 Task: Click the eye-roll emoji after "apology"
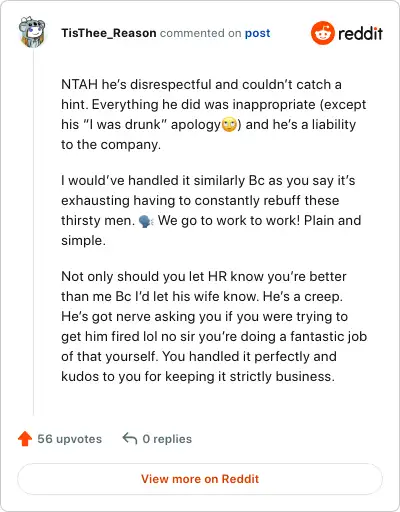(229, 125)
